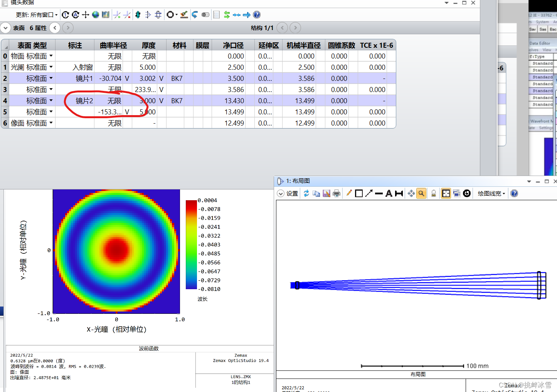Click the refresh icon in the layout window
Image resolution: width=557 pixels, height=392 pixels.
306,193
